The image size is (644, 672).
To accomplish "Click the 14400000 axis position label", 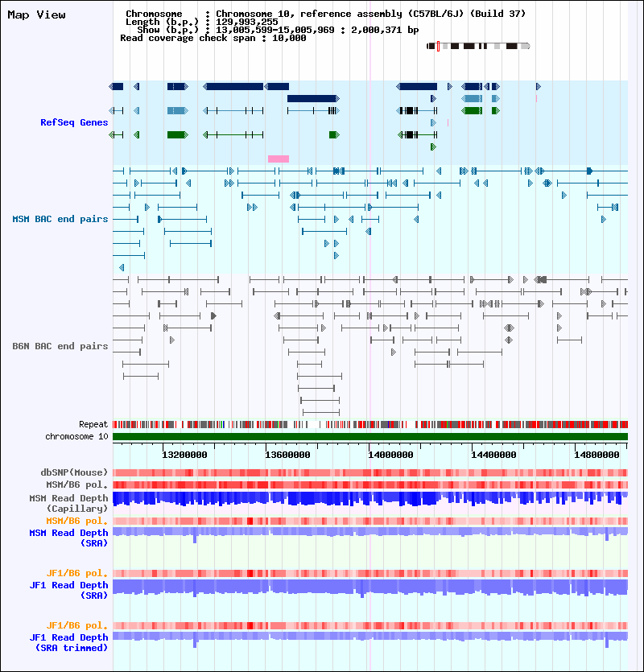I will click(493, 455).
